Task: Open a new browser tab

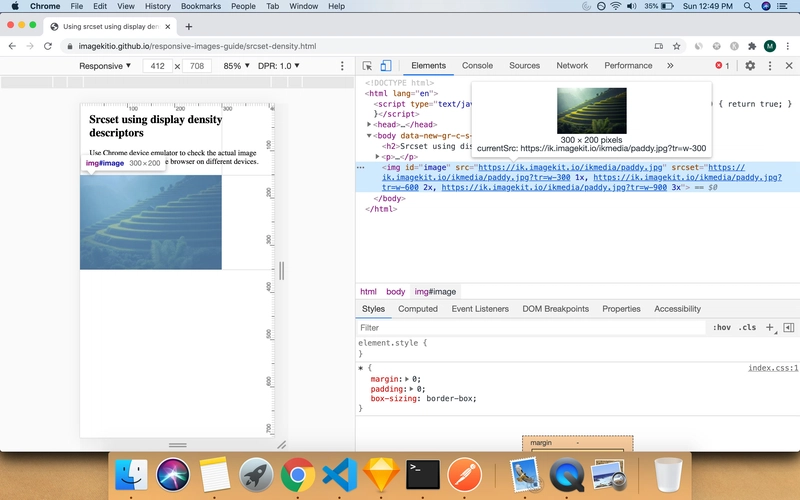Action: [x=189, y=27]
